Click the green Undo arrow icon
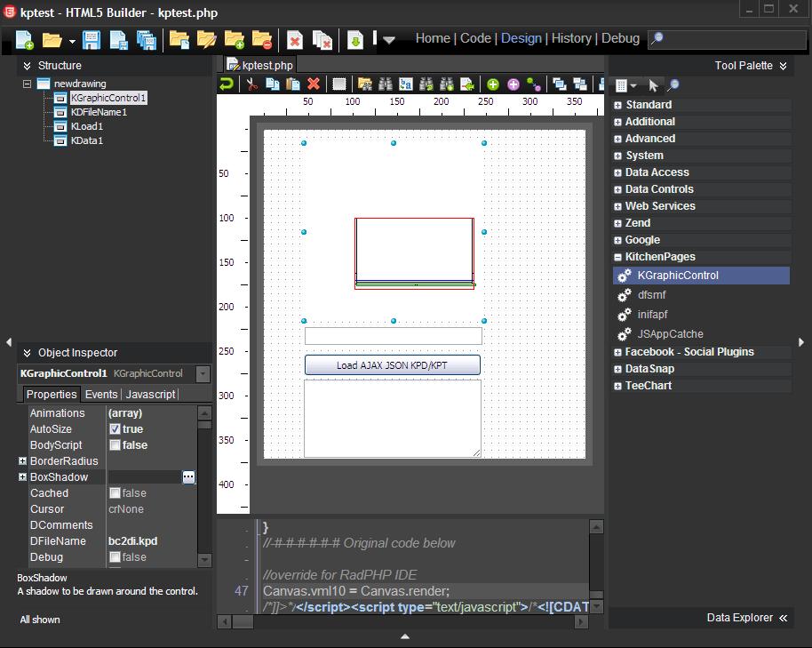812x648 pixels. (227, 84)
